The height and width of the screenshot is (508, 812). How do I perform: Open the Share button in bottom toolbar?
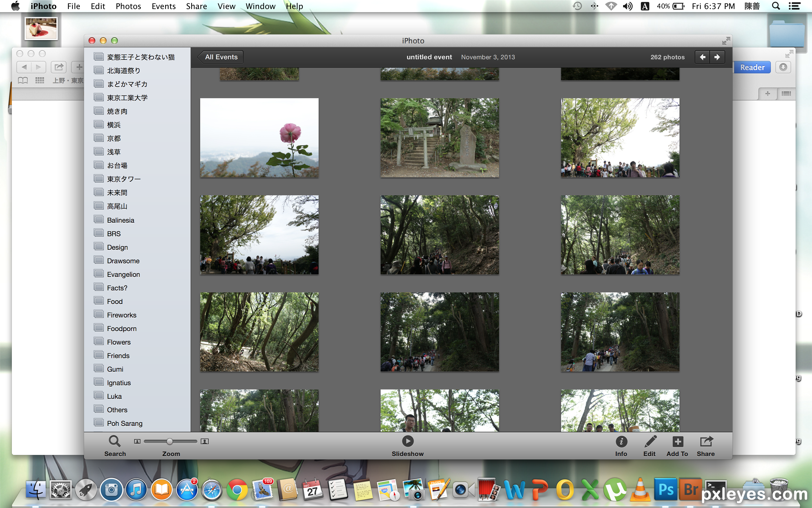coord(706,446)
